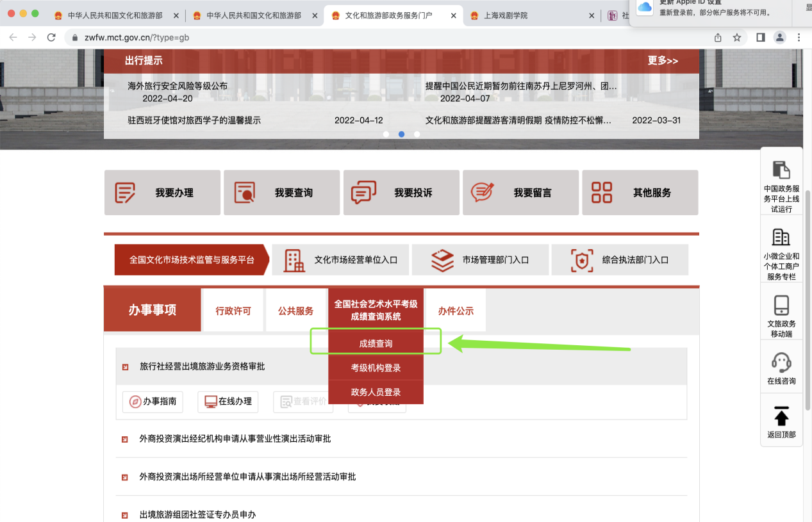The width and height of the screenshot is (812, 522).
Task: Click the 办事指南 button
Action: (153, 402)
